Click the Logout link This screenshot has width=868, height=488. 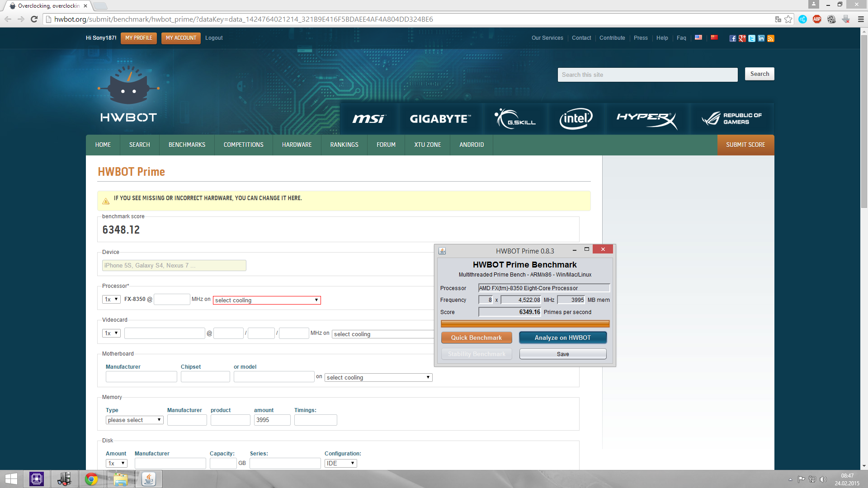coord(214,38)
